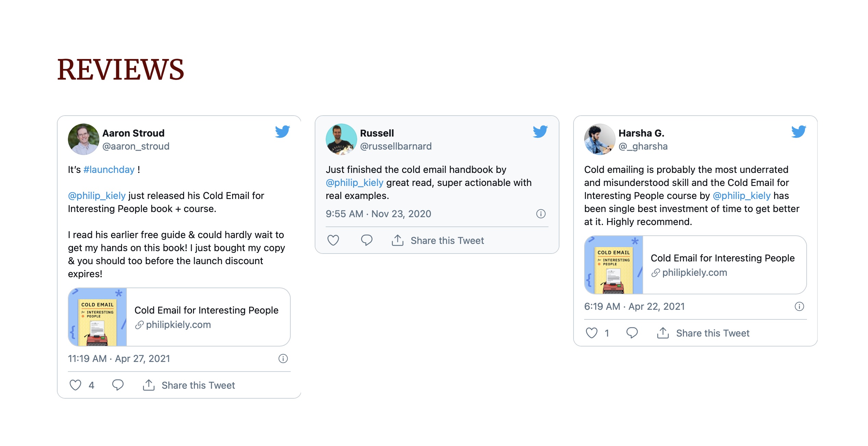Open info icon on Russell's tweet
The image size is (868, 446).
541,214
